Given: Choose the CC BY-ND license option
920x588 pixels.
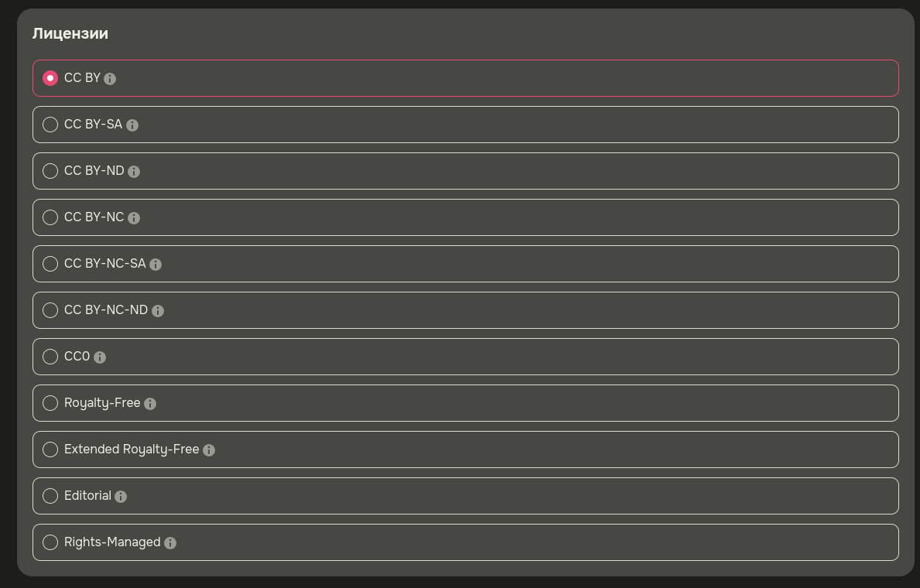Looking at the screenshot, I should point(50,171).
